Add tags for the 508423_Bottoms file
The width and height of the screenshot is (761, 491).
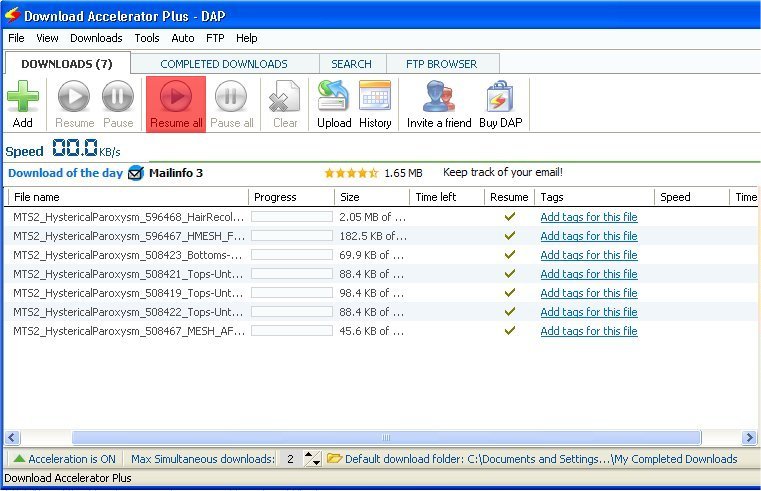(589, 255)
